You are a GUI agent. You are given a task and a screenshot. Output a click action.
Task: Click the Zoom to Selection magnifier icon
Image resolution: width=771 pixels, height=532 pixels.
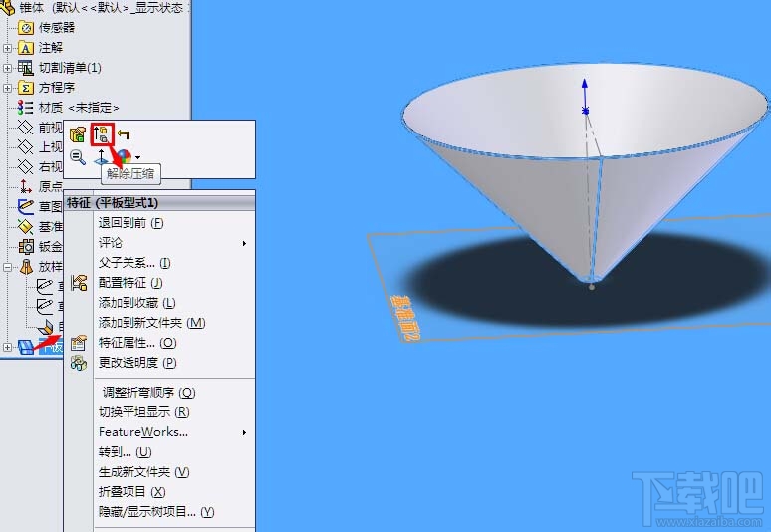tap(78, 157)
